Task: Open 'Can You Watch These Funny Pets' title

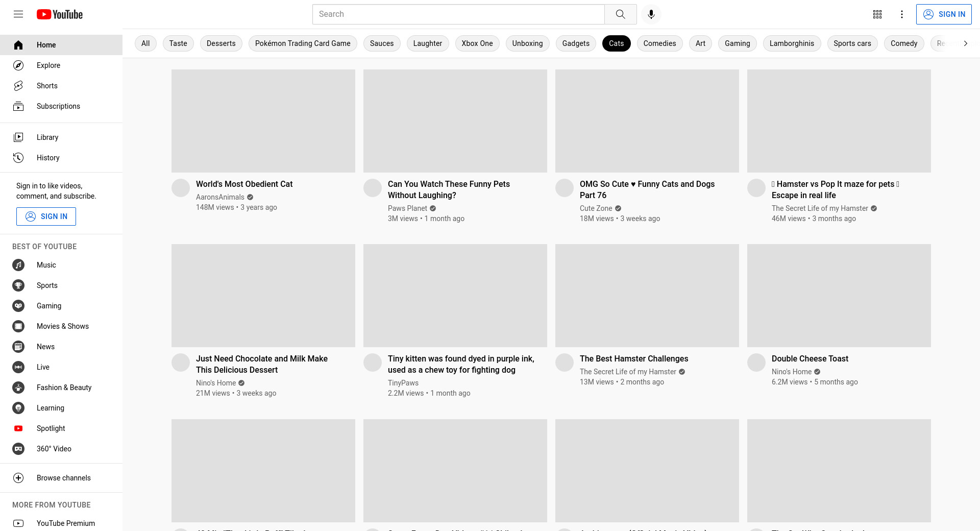Action: pyautogui.click(x=449, y=189)
